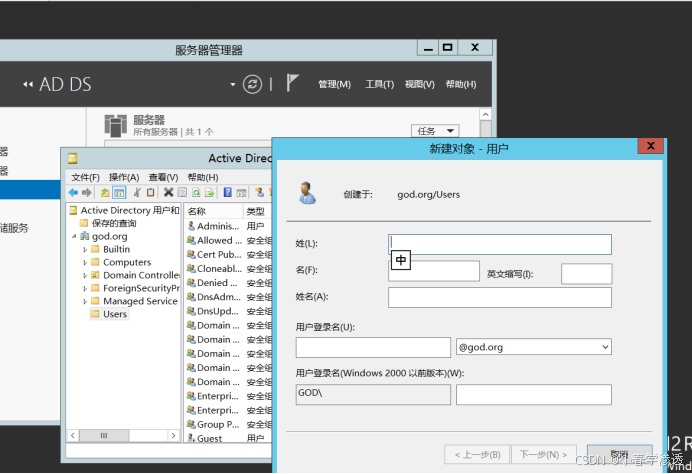692x474 pixels.
Task: Click the servers tile icon
Action: coord(116,125)
